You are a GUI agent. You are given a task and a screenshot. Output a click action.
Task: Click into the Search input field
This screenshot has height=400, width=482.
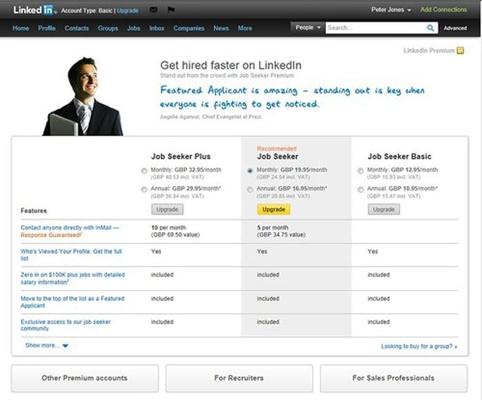click(375, 28)
